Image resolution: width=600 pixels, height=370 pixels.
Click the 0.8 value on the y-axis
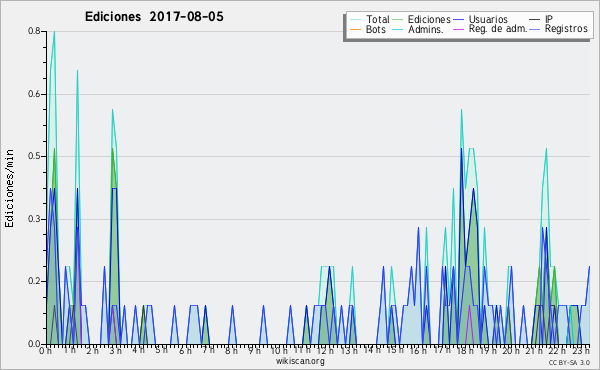click(34, 31)
